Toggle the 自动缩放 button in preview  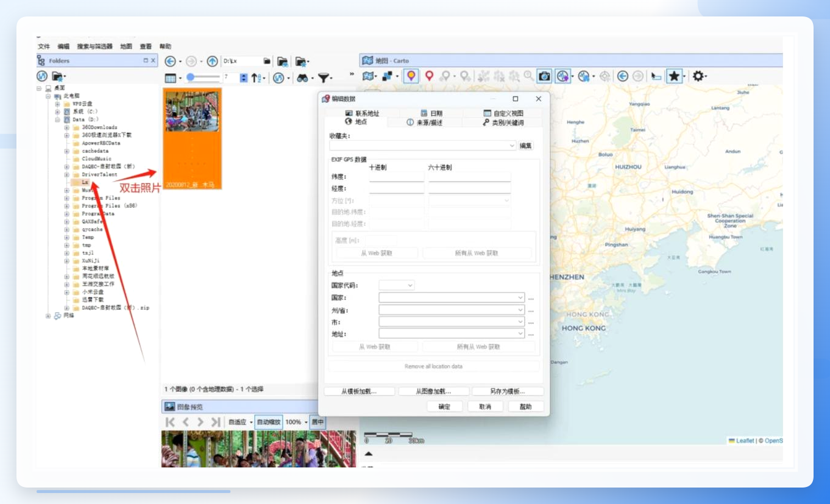[269, 422]
